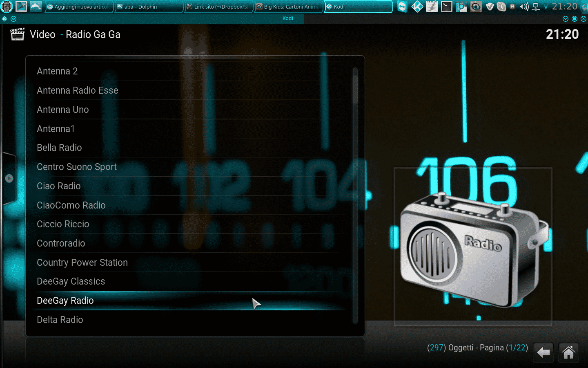Click the round M tray icon

point(512,7)
